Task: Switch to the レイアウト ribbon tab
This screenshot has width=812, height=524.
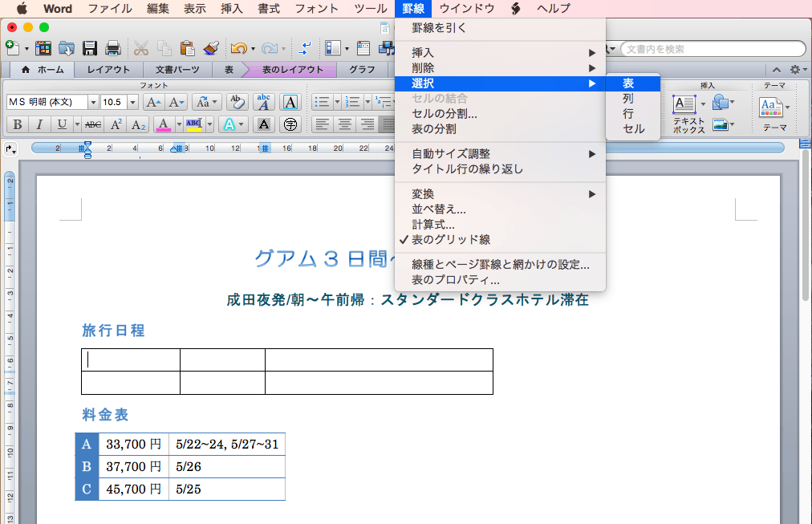Action: coord(108,70)
